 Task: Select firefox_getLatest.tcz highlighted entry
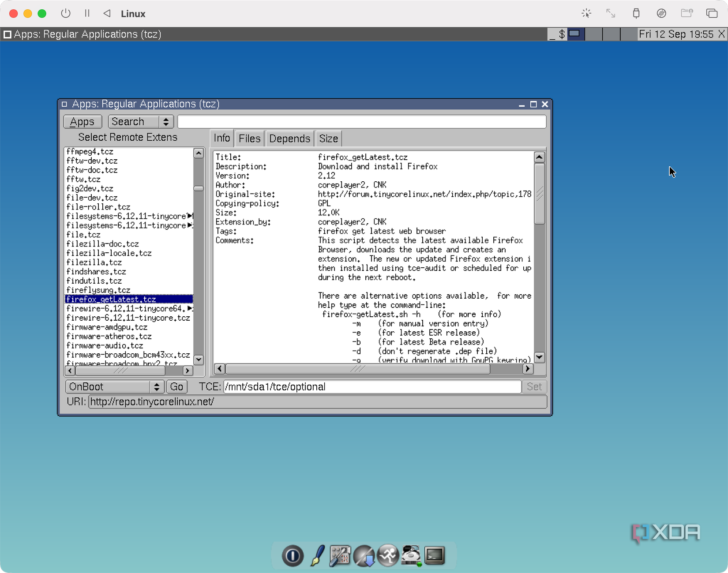coord(129,299)
